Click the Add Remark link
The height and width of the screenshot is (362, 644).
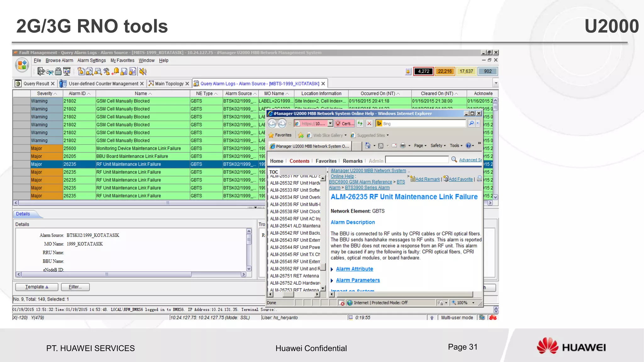click(x=428, y=179)
